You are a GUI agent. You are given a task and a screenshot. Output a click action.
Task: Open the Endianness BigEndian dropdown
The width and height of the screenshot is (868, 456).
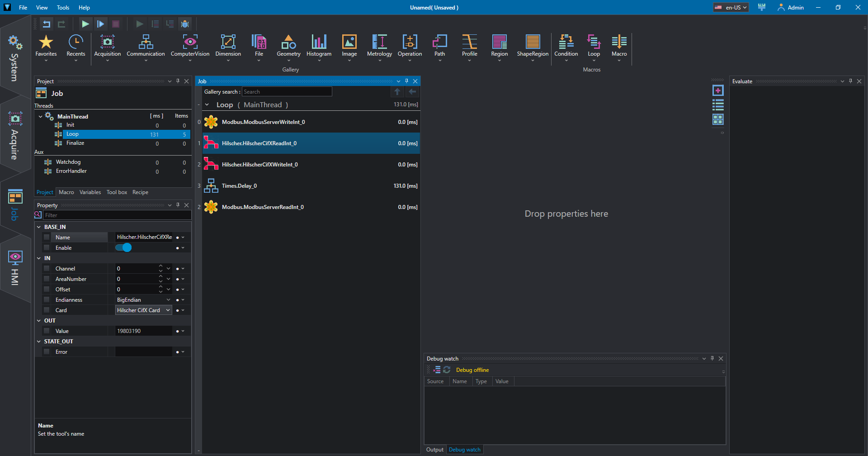168,300
